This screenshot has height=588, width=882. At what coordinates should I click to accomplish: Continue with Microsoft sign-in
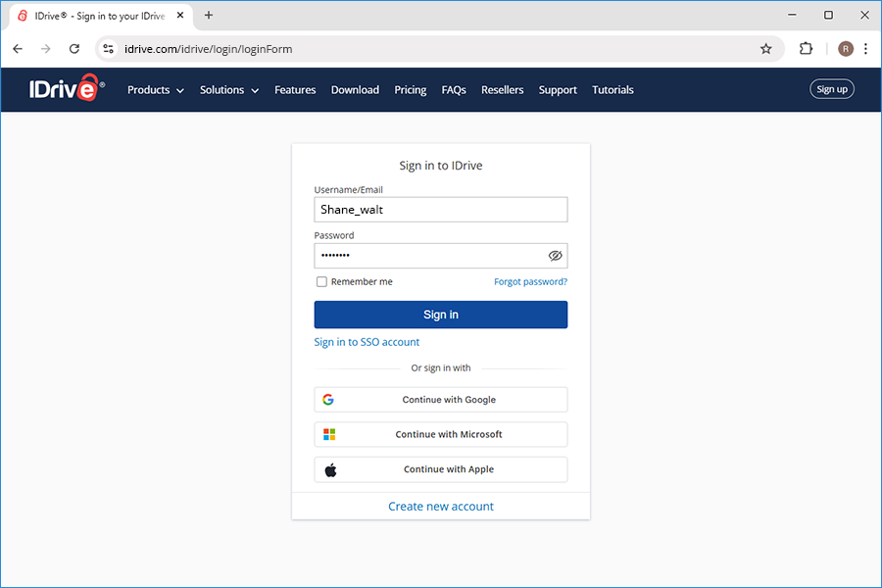click(440, 434)
